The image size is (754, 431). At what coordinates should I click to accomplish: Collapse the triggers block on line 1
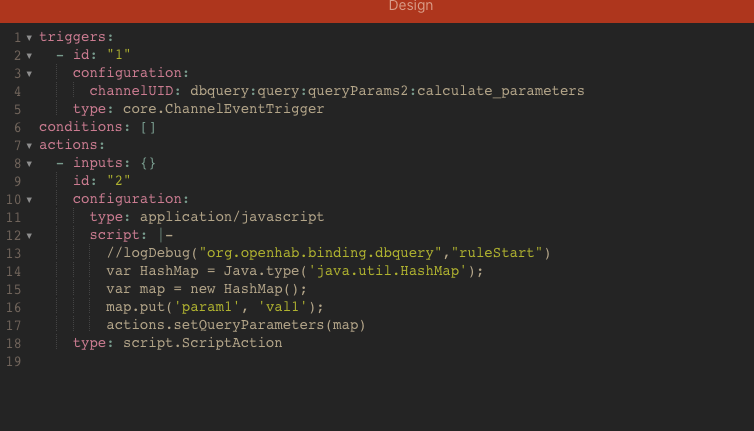pyautogui.click(x=29, y=38)
